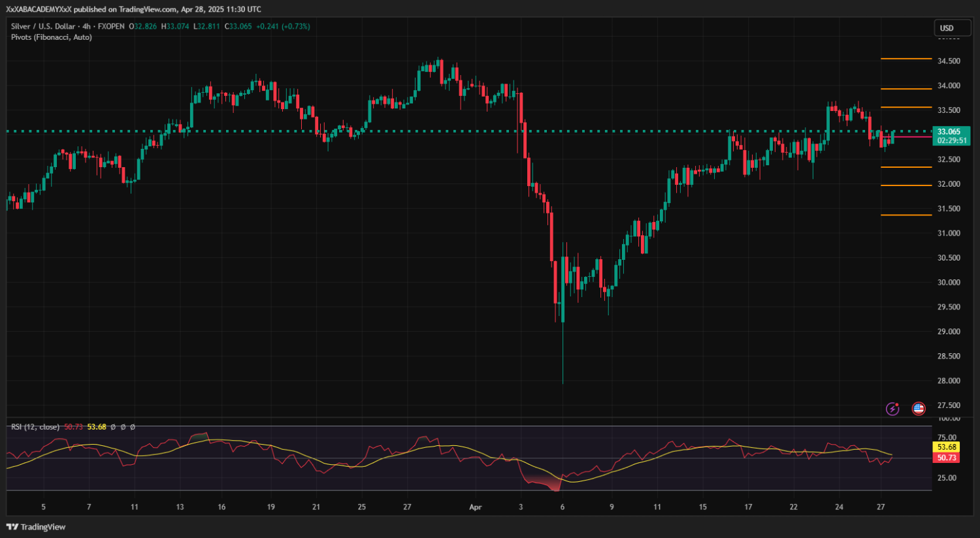The width and height of the screenshot is (980, 538).
Task: Click the US flag economic event icon
Action: [919, 409]
